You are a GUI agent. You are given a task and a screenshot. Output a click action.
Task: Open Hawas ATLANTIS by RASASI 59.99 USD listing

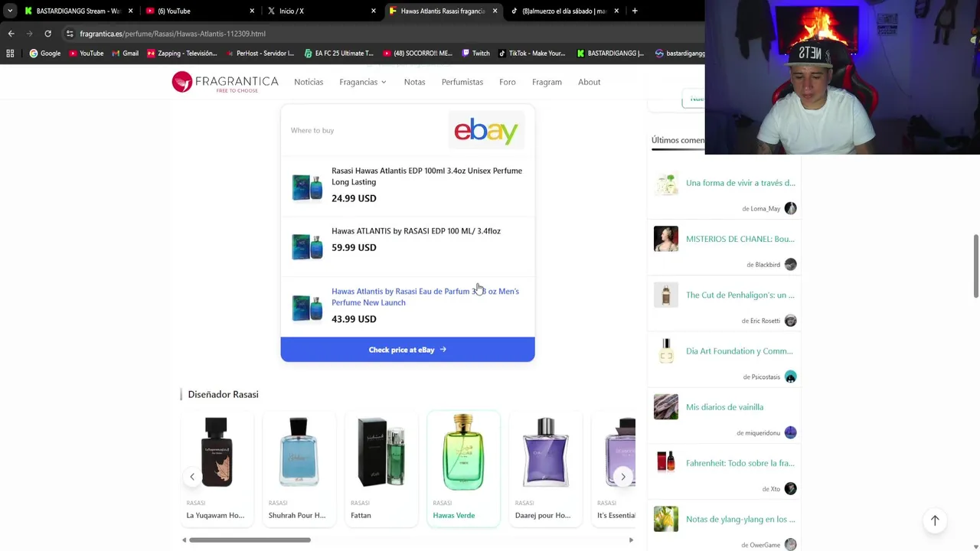coord(407,246)
